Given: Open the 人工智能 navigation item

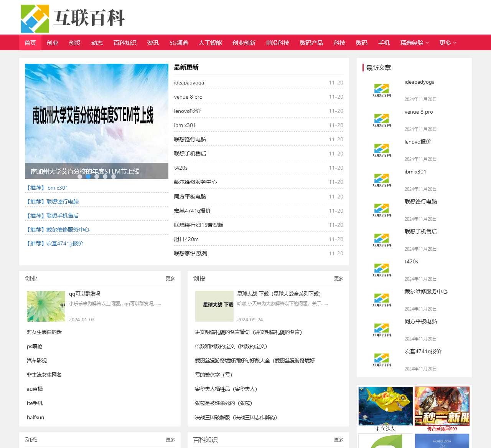Looking at the screenshot, I should pyautogui.click(x=210, y=43).
